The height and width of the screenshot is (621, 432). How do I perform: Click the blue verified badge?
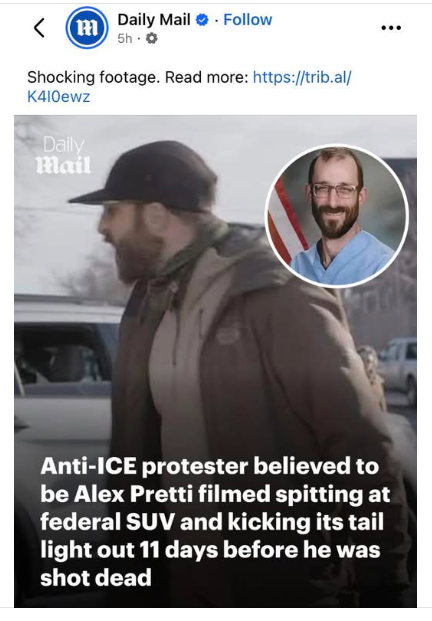click(202, 20)
